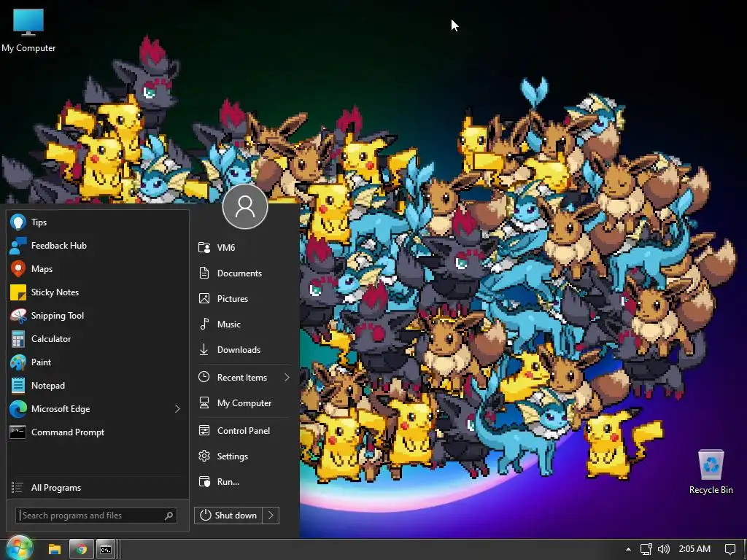Open My Computer from Start menu
This screenshot has width=747, height=560.
(x=244, y=402)
